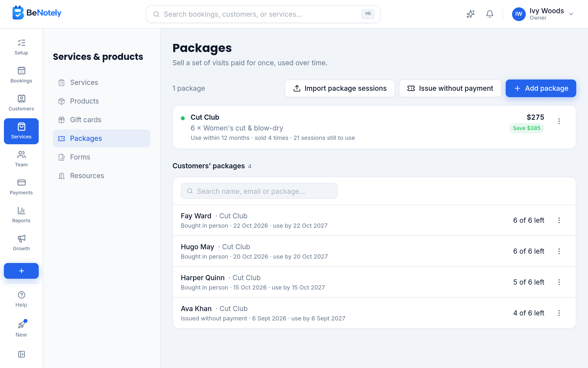
Task: Open Ava Khan row options menu
Action: click(x=559, y=313)
